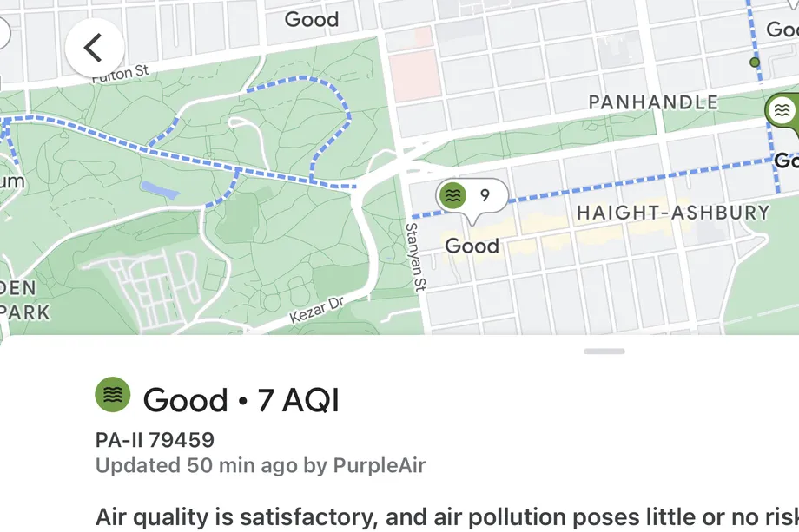Tap the Good label below the 9 marker
Image resolution: width=799 pixels, height=532 pixels.
(472, 246)
